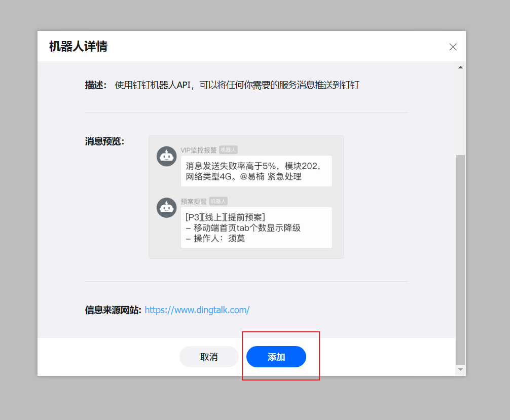
Task: Click the 预案提醒 robot avatar icon
Action: click(x=166, y=208)
